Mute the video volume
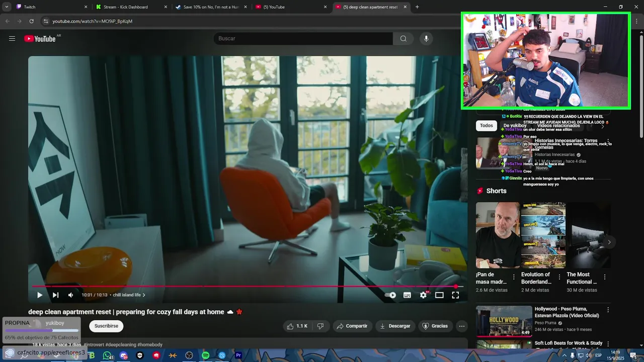Viewport: 644px width, 362px height. [70, 295]
